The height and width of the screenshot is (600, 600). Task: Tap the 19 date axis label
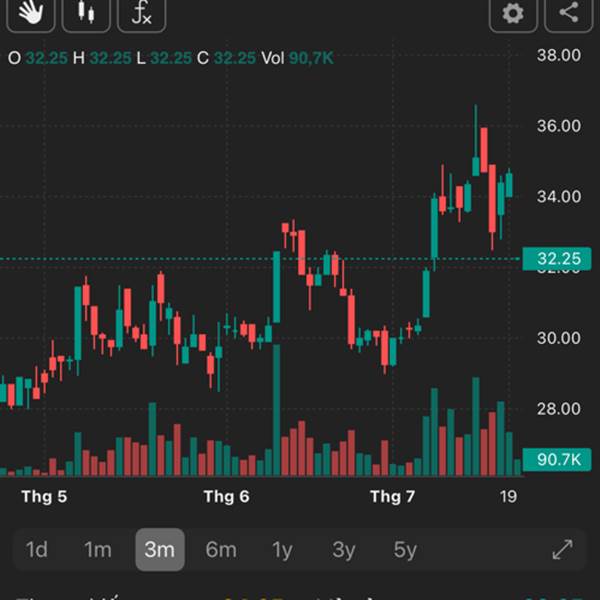tap(508, 497)
